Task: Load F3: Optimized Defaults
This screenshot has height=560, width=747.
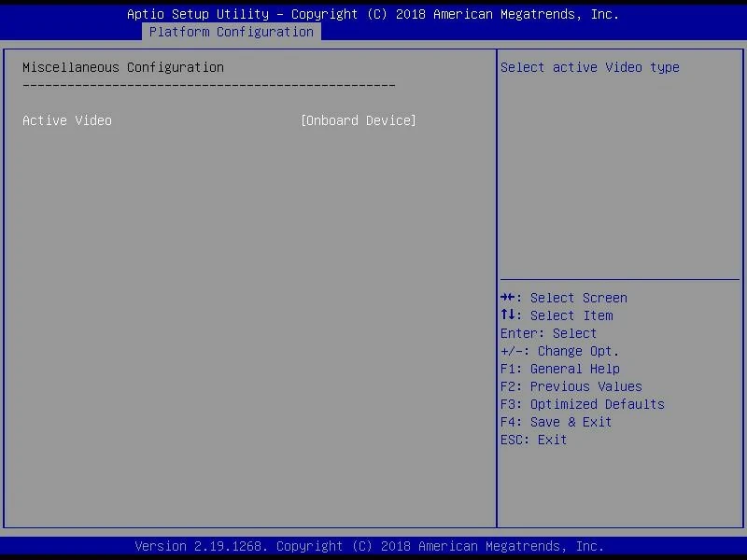Action: [x=582, y=404]
